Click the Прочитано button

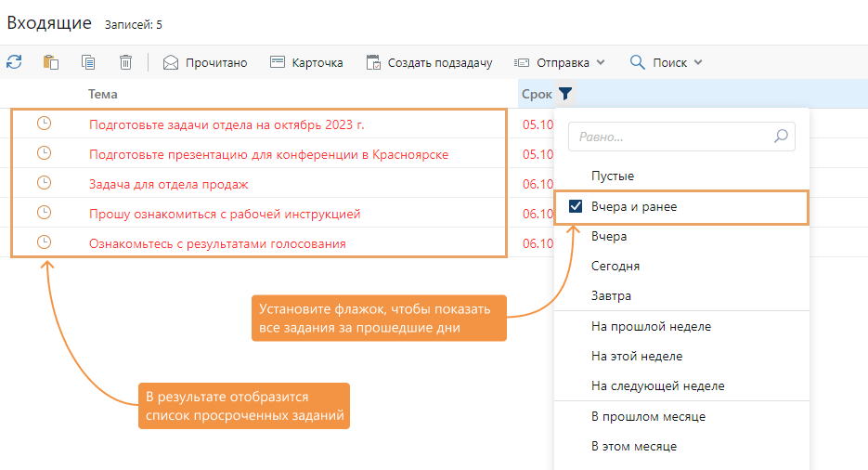[205, 62]
